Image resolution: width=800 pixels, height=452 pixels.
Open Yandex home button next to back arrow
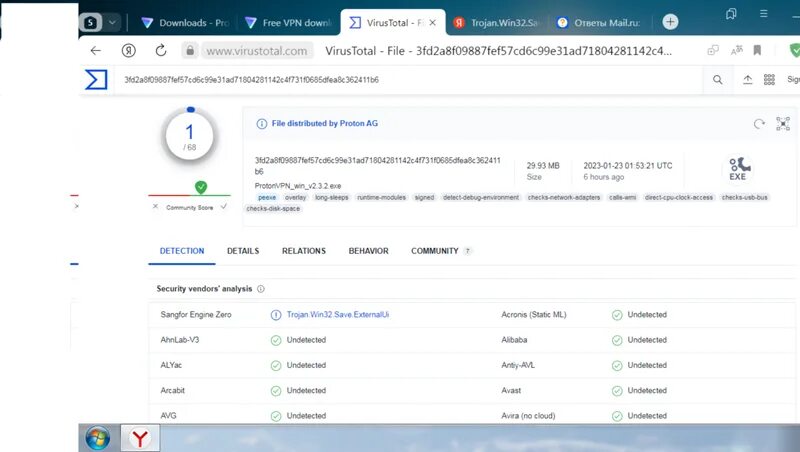129,51
